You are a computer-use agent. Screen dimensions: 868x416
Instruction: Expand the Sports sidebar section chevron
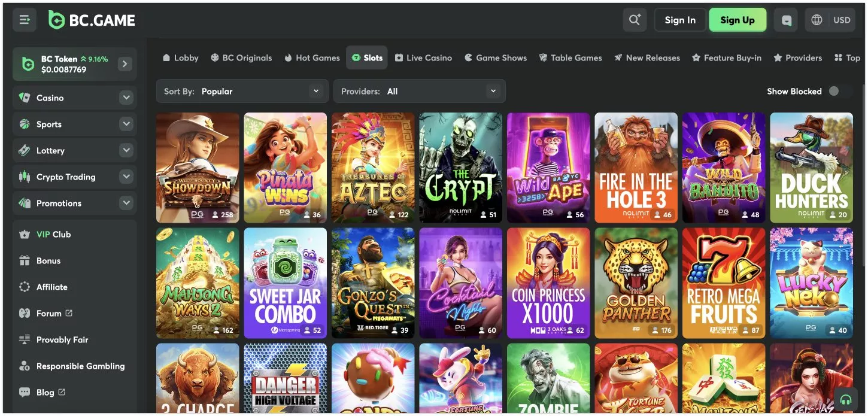pos(126,124)
